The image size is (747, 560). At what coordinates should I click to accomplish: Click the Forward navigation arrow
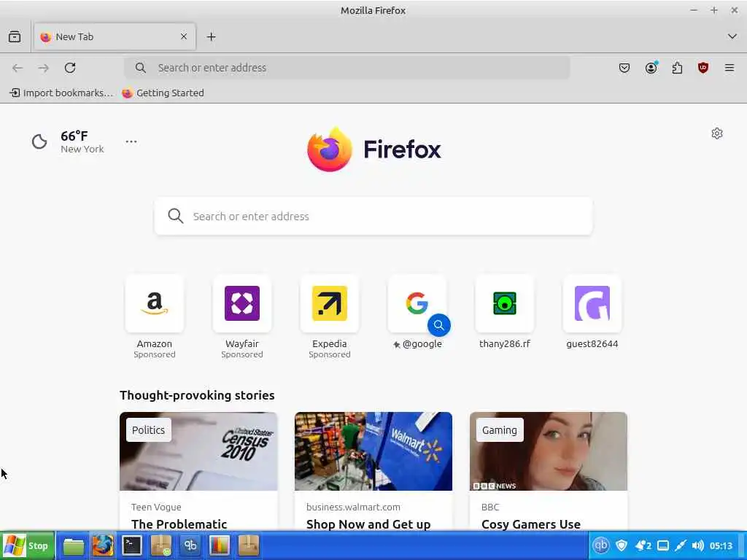click(43, 68)
